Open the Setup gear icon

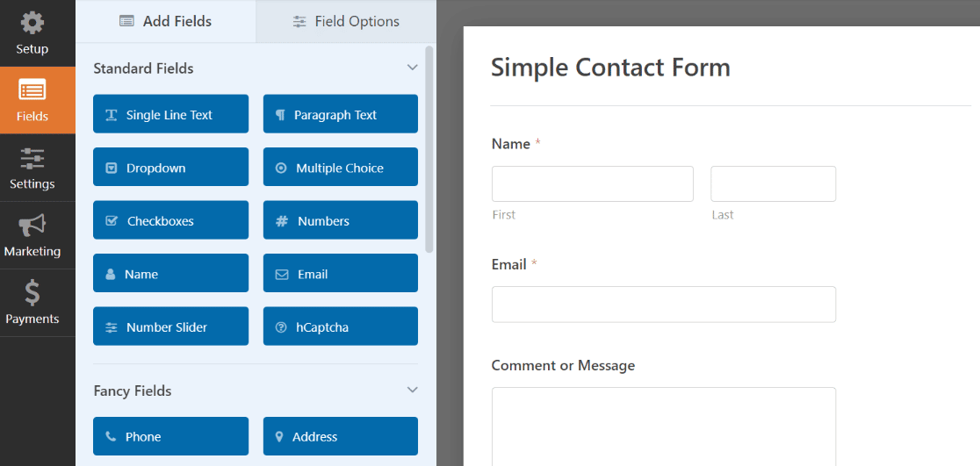click(x=32, y=24)
